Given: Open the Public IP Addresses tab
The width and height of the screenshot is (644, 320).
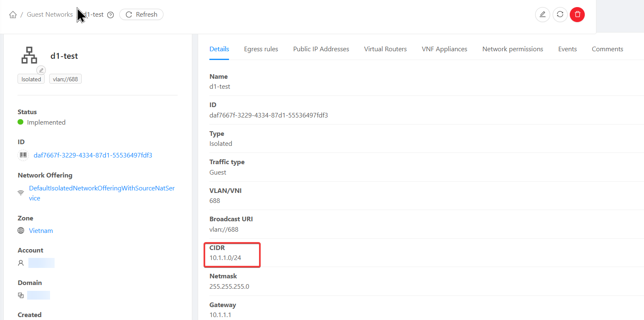Looking at the screenshot, I should 321,49.
